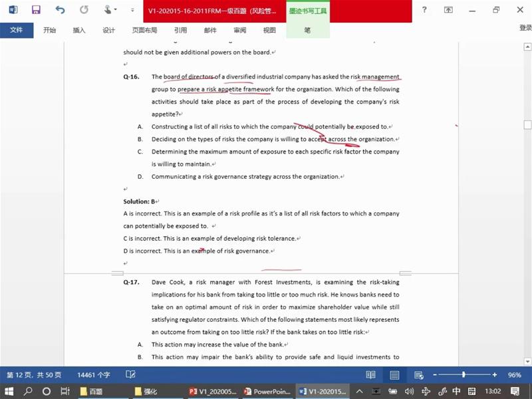Viewport: 532px width, 399px height.
Task: Open zoom dialog via 96% level
Action: point(514,375)
